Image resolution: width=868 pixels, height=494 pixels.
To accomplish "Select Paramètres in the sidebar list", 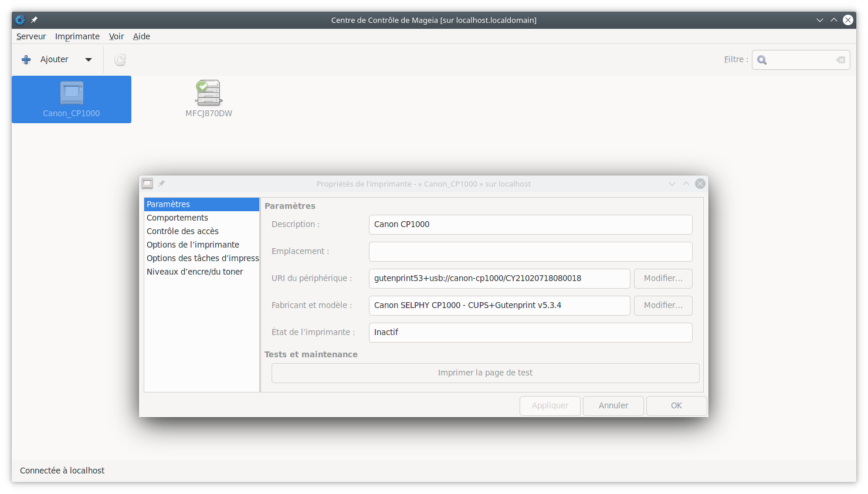I will pos(202,204).
